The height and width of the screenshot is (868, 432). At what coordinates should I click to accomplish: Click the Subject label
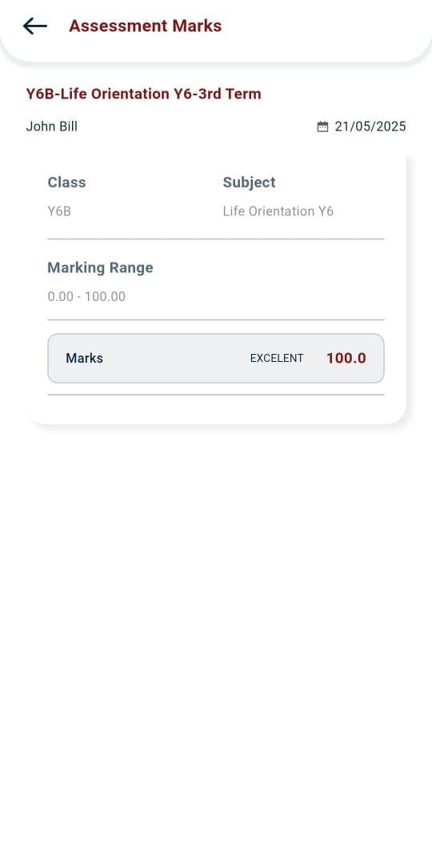coord(249,183)
